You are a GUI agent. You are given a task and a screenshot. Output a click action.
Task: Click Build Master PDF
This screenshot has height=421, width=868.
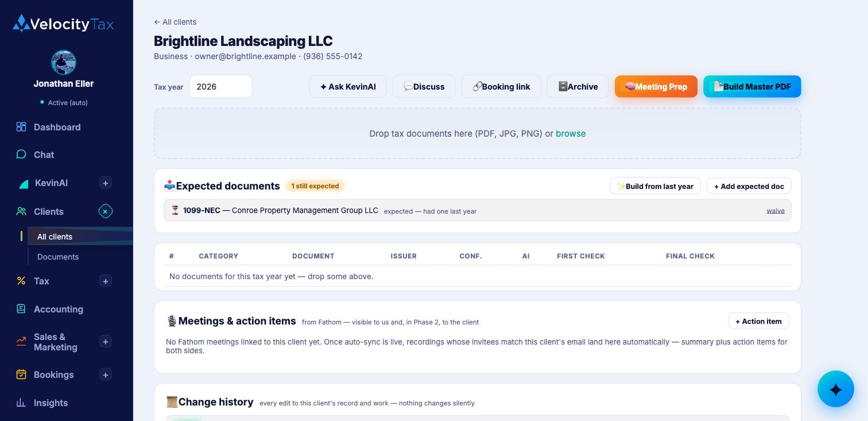pos(752,87)
